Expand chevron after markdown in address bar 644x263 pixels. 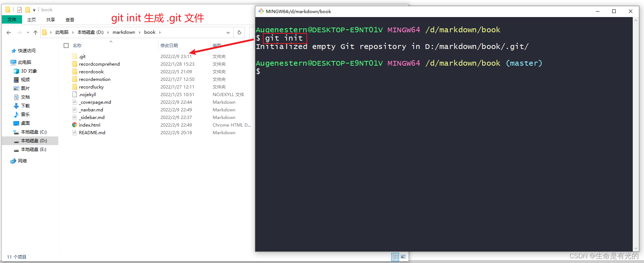pos(139,32)
